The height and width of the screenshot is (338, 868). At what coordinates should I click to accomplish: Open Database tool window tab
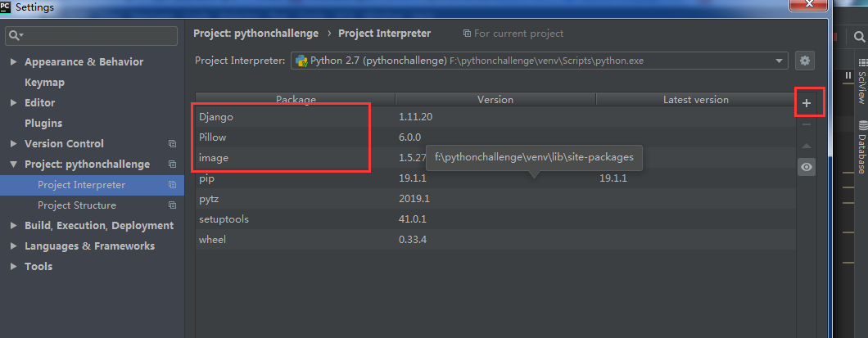[862, 146]
